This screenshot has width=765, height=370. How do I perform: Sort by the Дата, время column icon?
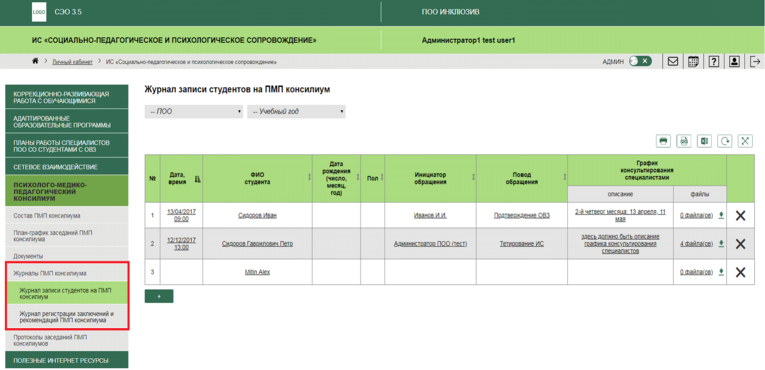click(197, 179)
